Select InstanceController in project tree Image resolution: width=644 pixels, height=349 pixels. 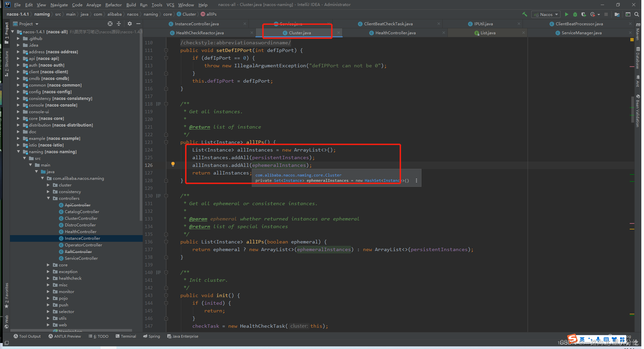click(82, 238)
